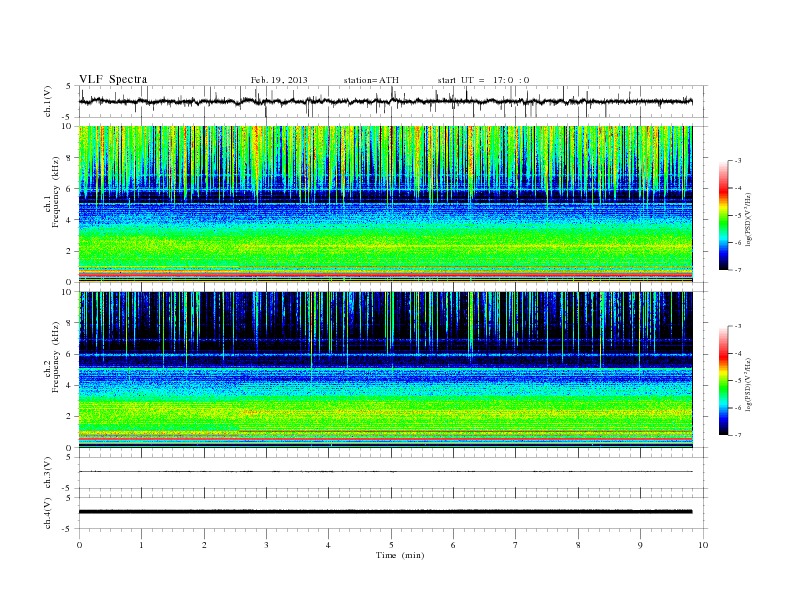Click the ch.1 PSD color bar
Image resolution: width=792 pixels, height=612 pixels.
click(x=724, y=216)
